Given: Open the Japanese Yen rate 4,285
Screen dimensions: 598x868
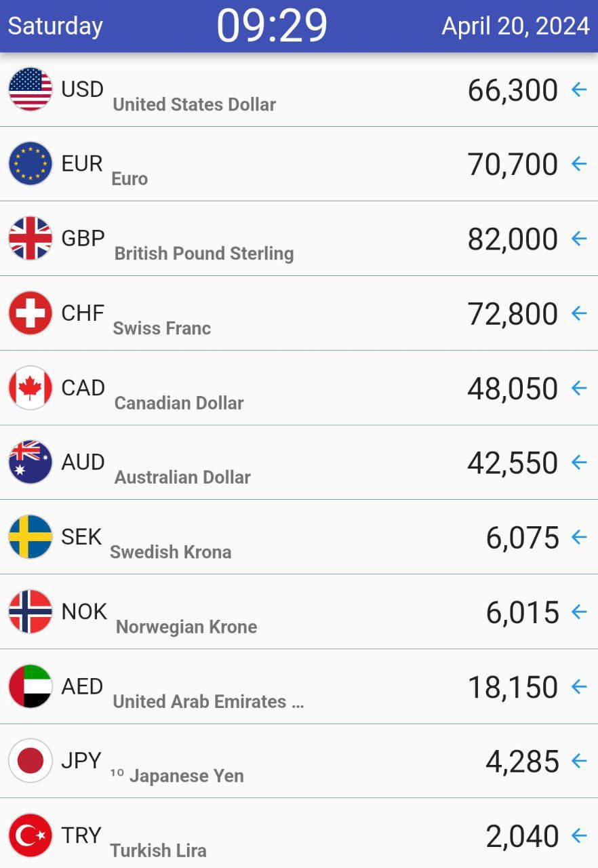Looking at the screenshot, I should [523, 762].
